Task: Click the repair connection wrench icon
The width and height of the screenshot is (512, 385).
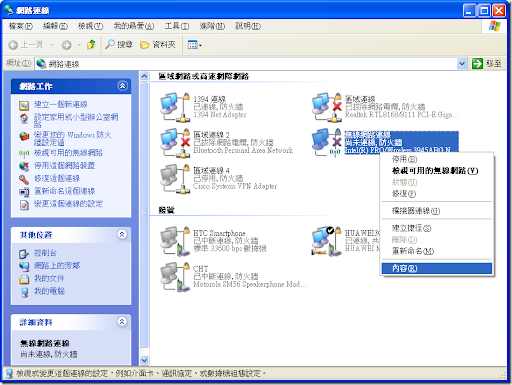Action: click(x=24, y=179)
